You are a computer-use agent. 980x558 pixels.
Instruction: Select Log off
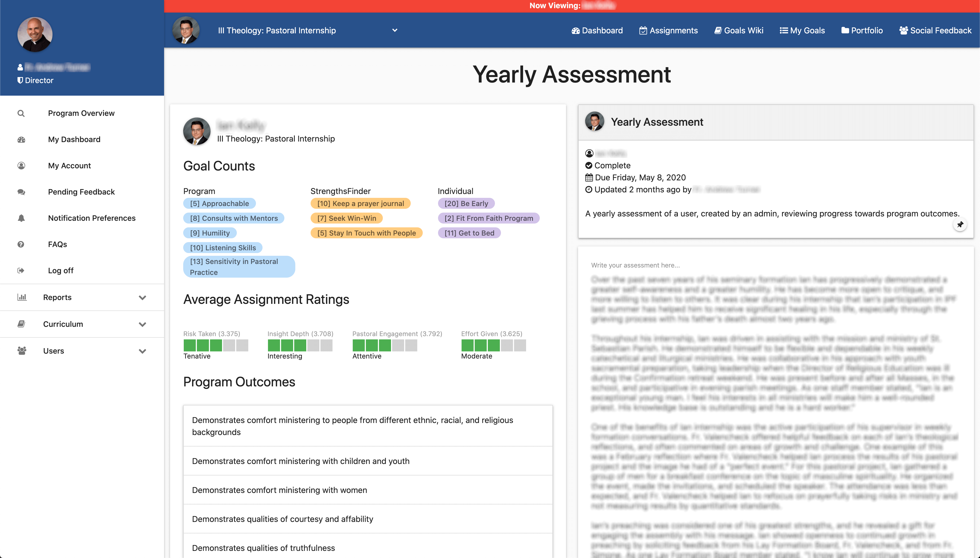(x=82, y=271)
